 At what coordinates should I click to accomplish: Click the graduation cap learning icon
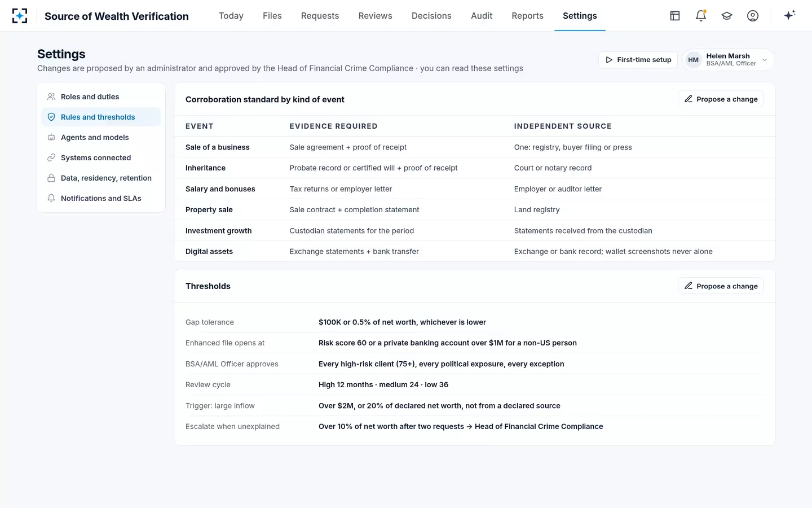click(727, 16)
